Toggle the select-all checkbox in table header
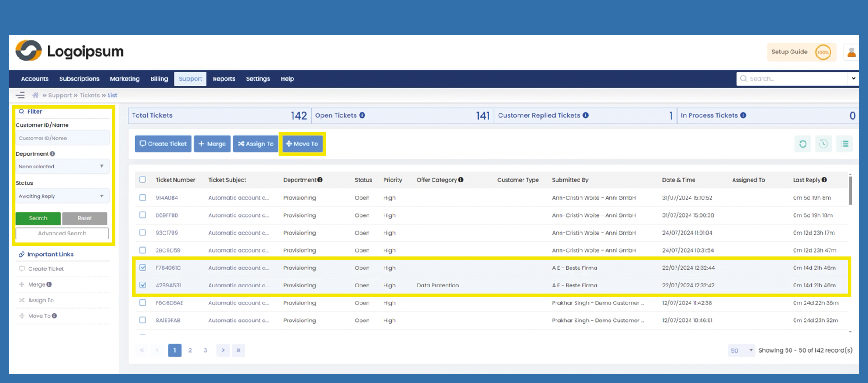The height and width of the screenshot is (383, 868). tap(143, 180)
